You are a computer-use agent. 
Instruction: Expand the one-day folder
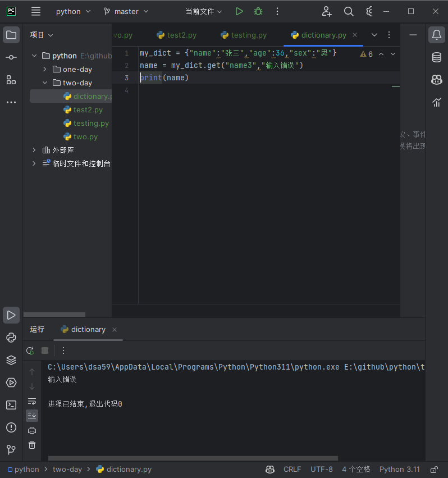tap(45, 69)
